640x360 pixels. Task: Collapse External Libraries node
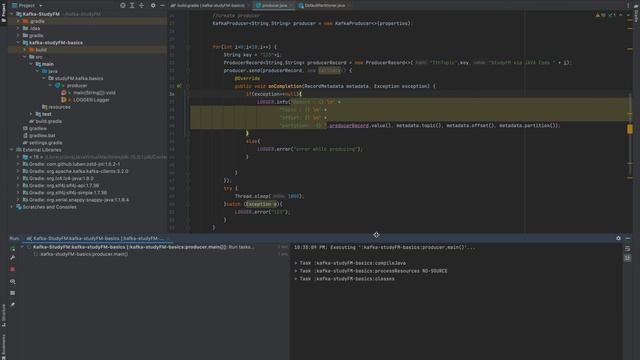[12, 150]
